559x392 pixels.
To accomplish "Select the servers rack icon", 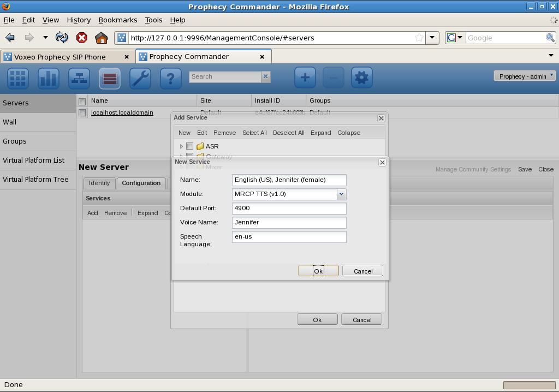I will 109,78.
